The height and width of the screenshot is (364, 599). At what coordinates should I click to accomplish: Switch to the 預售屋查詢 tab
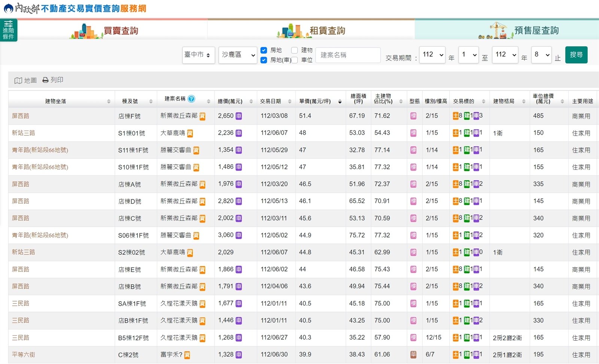[537, 30]
